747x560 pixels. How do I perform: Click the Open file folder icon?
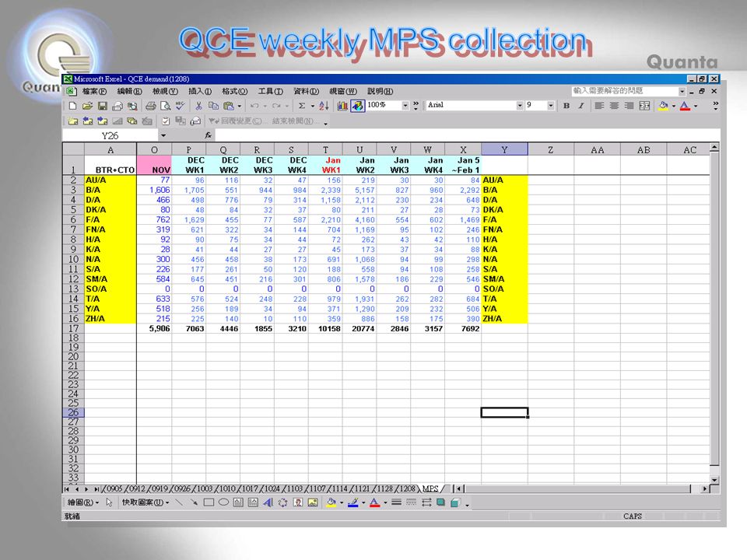pyautogui.click(x=87, y=106)
